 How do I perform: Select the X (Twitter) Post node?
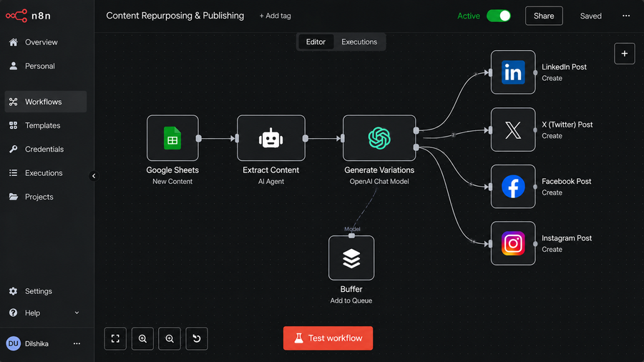pyautogui.click(x=513, y=129)
